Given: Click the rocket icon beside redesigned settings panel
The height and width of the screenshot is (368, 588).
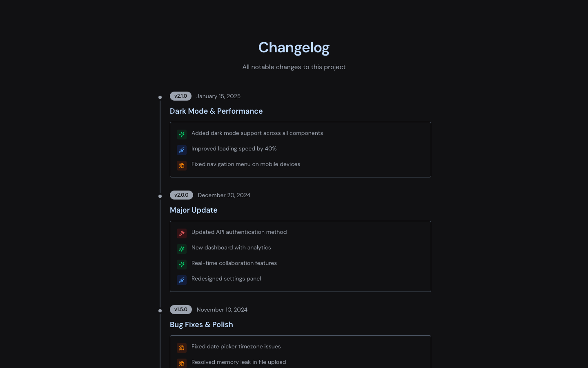Looking at the screenshot, I should coord(182,280).
